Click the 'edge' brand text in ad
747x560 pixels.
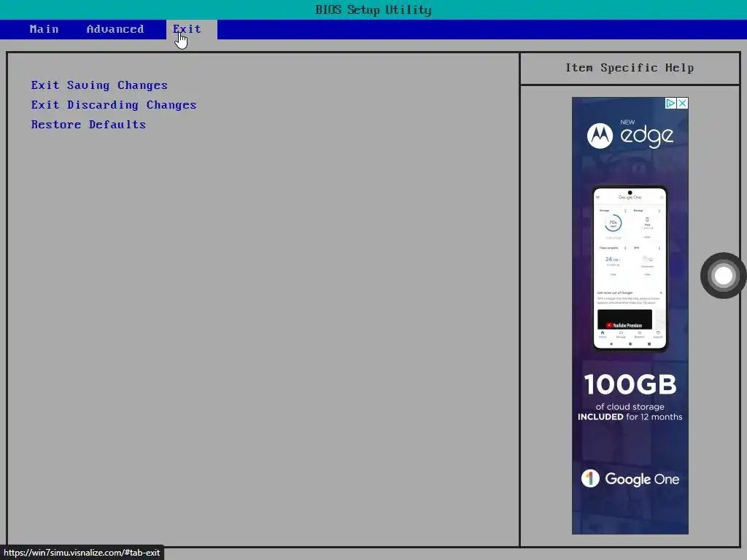coord(647,136)
